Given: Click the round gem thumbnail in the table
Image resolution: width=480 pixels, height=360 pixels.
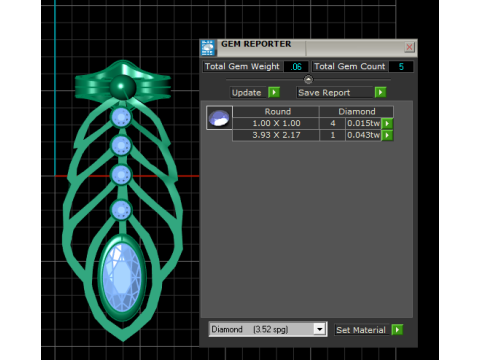Looking at the screenshot, I should (x=219, y=118).
